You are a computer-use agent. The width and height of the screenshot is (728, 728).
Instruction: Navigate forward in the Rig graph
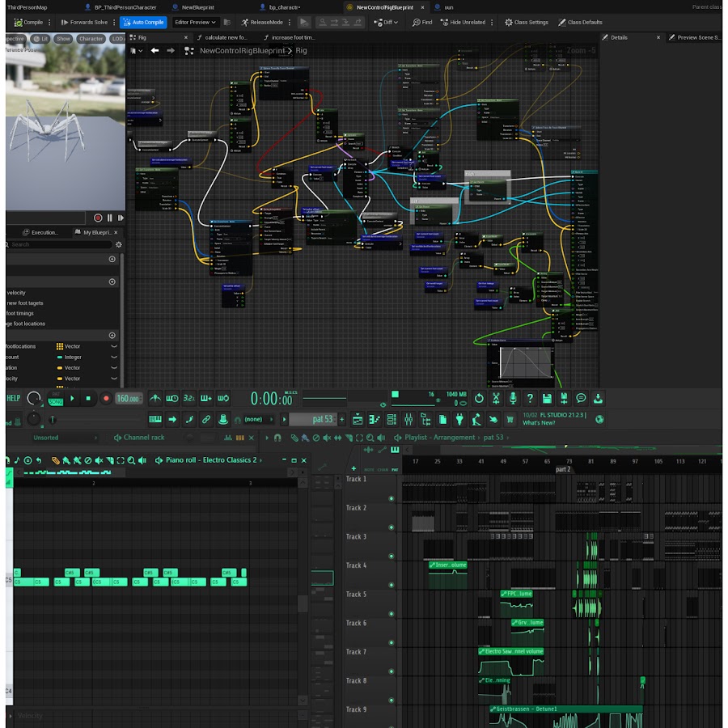click(171, 51)
